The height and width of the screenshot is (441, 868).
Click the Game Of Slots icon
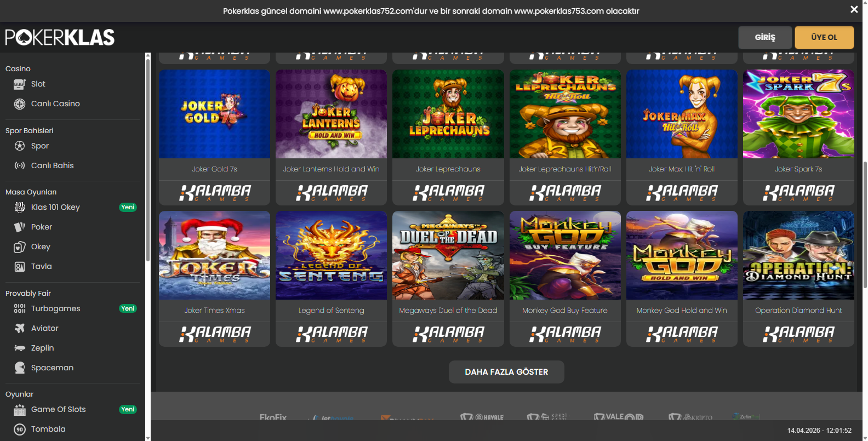click(20, 409)
